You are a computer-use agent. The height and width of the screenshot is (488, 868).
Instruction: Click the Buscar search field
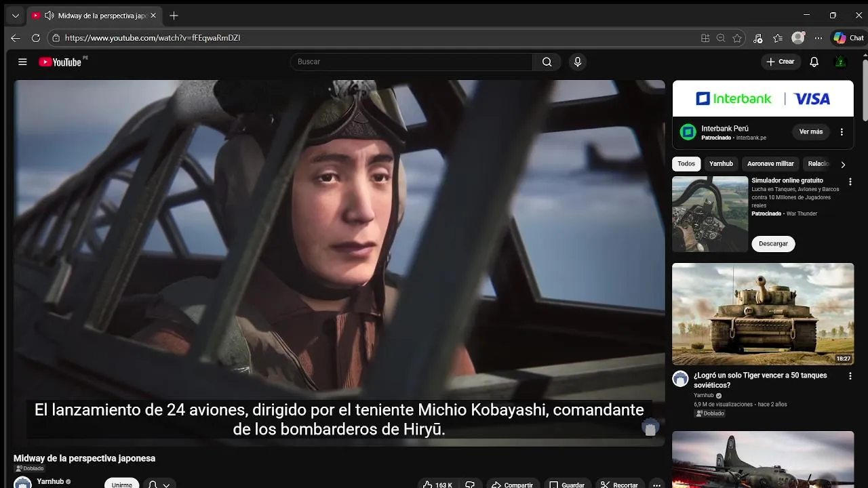click(x=412, y=62)
